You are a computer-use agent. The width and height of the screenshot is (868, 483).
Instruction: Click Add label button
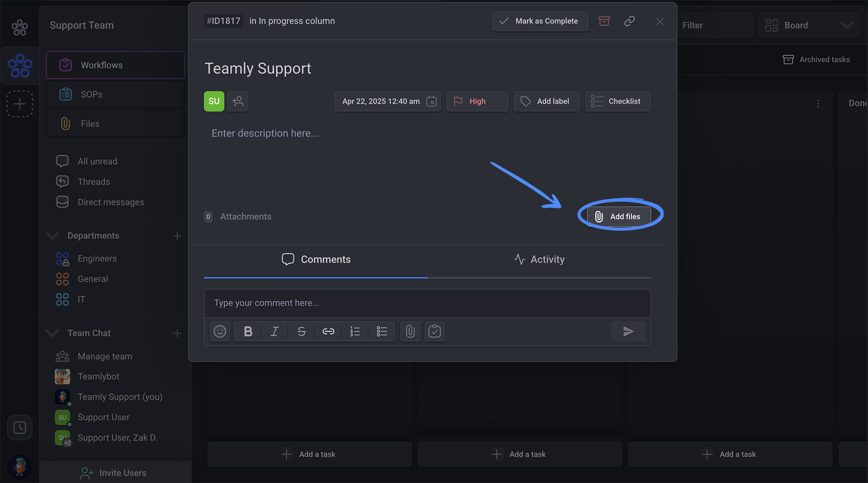pos(546,101)
